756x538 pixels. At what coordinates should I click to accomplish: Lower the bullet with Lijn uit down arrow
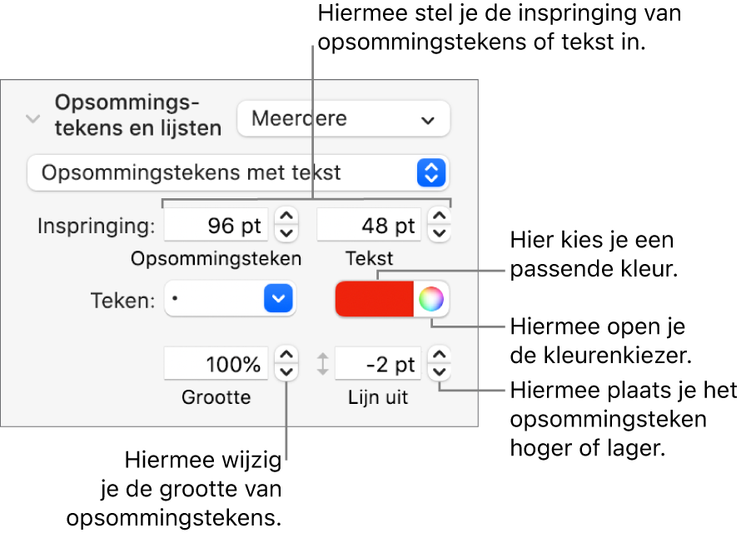(440, 372)
